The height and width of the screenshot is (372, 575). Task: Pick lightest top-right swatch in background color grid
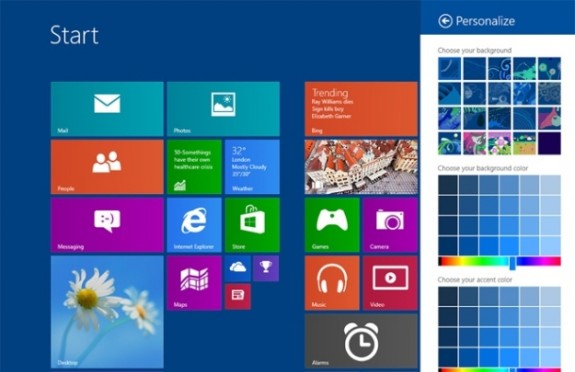pos(550,185)
